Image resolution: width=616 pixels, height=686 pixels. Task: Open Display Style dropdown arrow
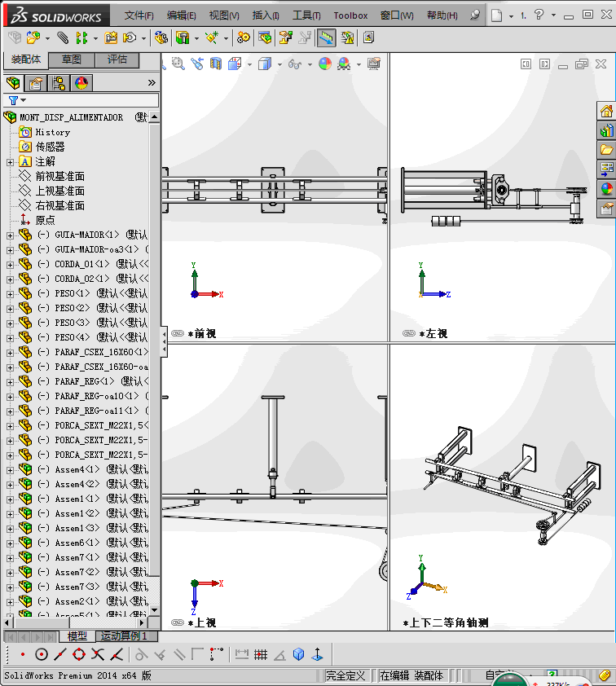[279, 64]
